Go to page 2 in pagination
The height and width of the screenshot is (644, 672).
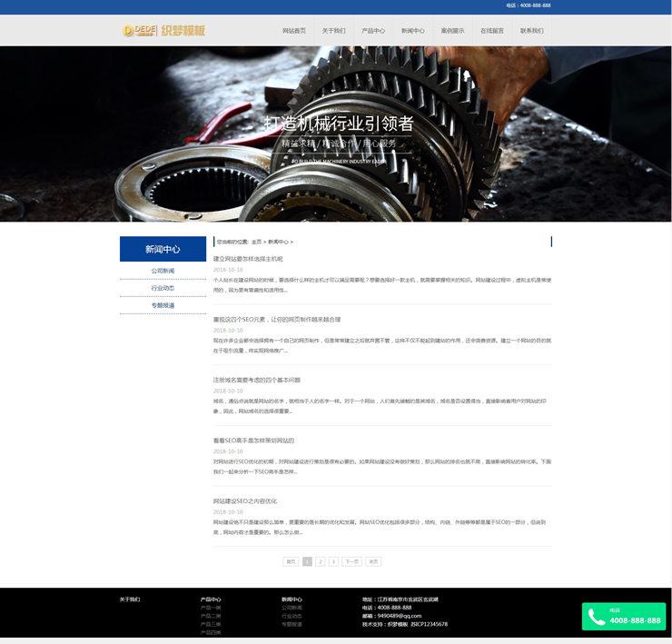pyautogui.click(x=320, y=561)
